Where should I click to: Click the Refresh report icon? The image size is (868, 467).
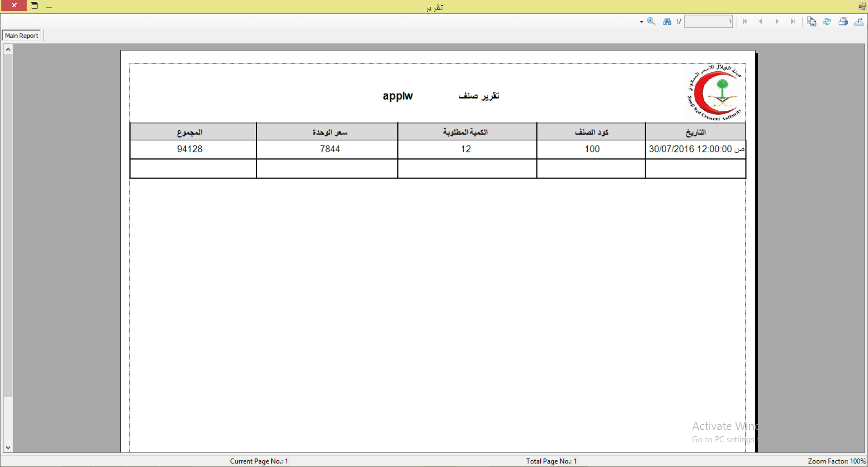[827, 21]
